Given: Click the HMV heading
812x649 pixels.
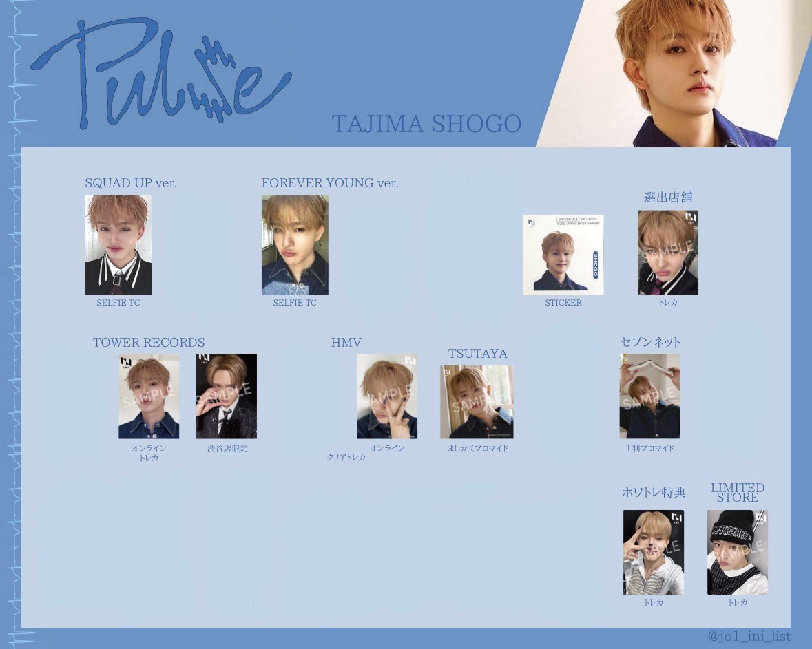Looking at the screenshot, I should click(346, 343).
